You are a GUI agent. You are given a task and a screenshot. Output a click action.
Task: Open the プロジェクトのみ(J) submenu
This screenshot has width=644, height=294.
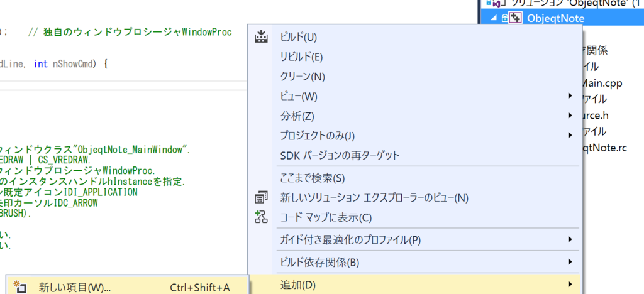(x=415, y=135)
